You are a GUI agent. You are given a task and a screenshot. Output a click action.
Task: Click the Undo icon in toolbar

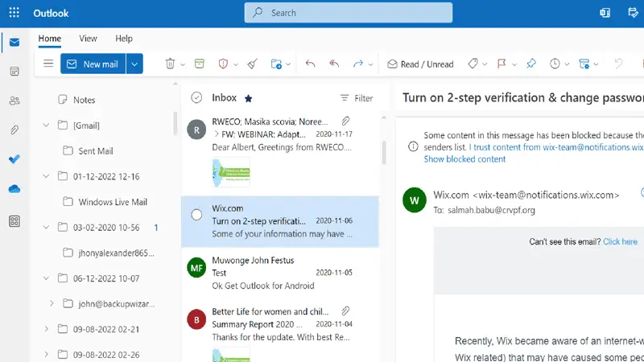618,64
